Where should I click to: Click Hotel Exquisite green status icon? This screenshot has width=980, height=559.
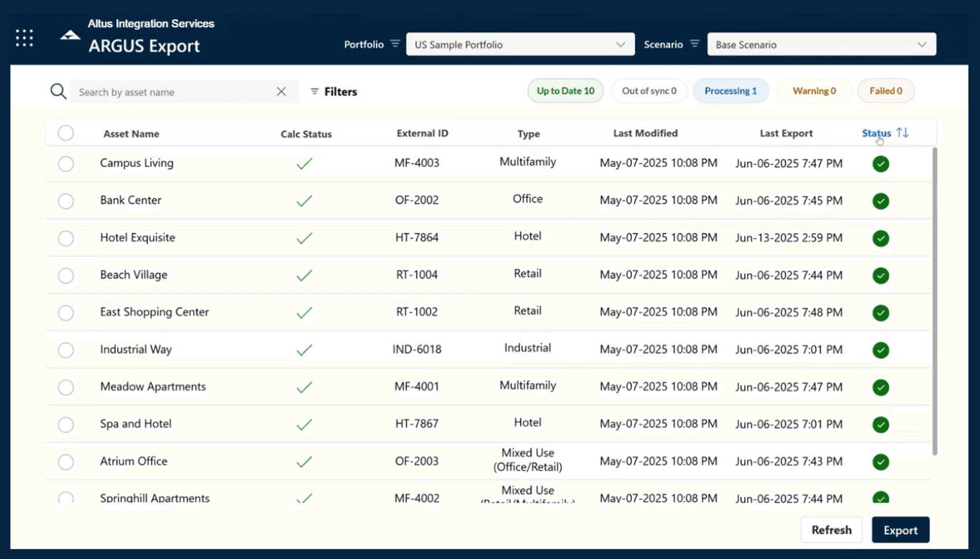tap(881, 238)
